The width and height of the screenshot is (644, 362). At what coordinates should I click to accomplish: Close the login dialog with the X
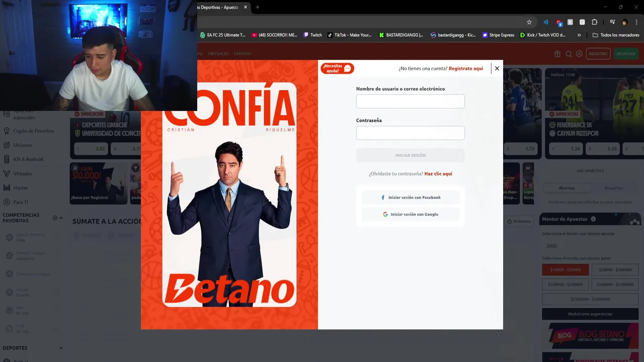pyautogui.click(x=497, y=68)
